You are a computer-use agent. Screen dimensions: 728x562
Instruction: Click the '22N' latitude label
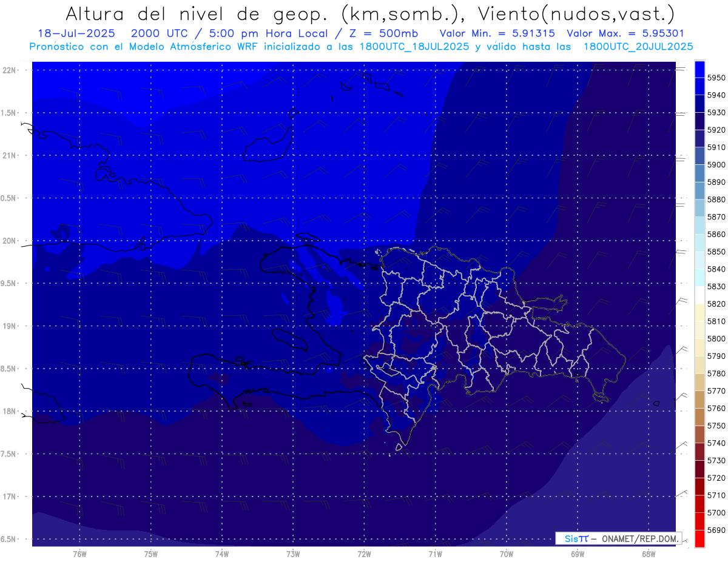(9, 70)
